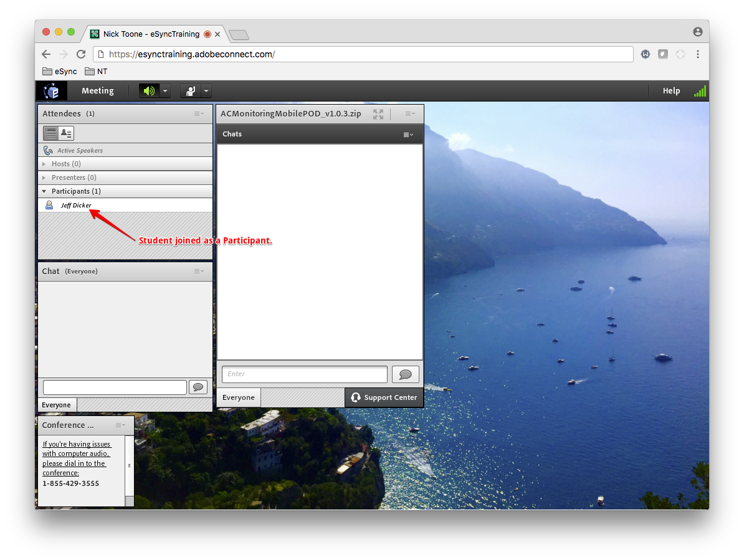
Task: Collapse the Participants (1) group
Action: (44, 191)
